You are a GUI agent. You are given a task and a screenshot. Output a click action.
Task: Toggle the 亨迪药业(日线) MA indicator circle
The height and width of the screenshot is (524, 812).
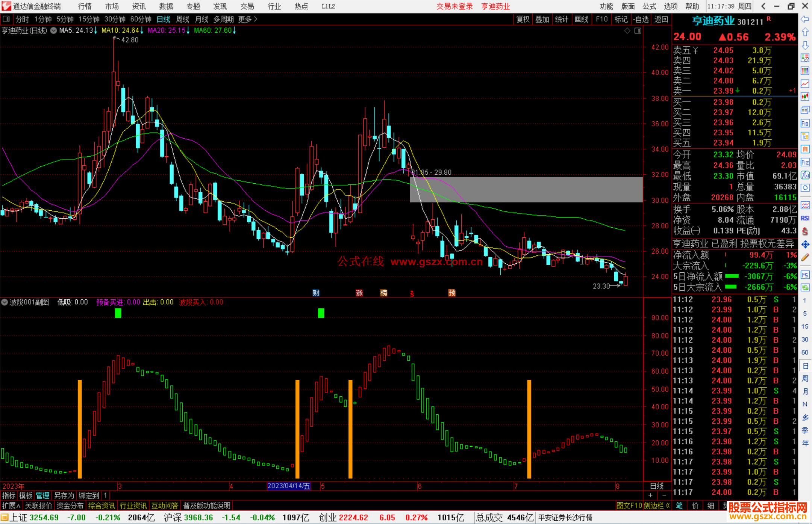pos(53,30)
